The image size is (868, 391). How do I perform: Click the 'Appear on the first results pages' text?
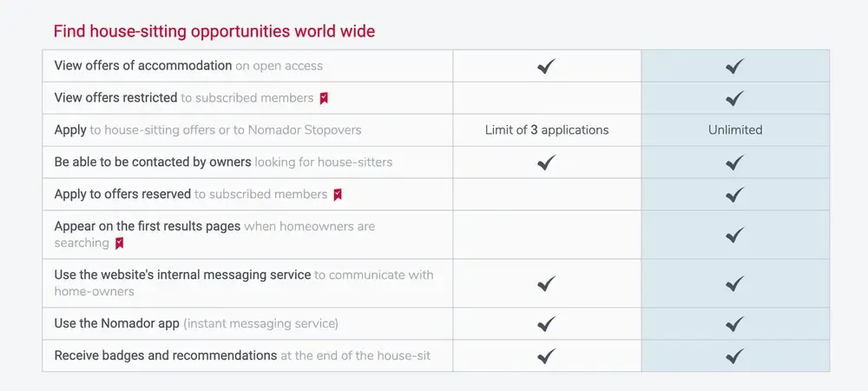click(x=148, y=227)
